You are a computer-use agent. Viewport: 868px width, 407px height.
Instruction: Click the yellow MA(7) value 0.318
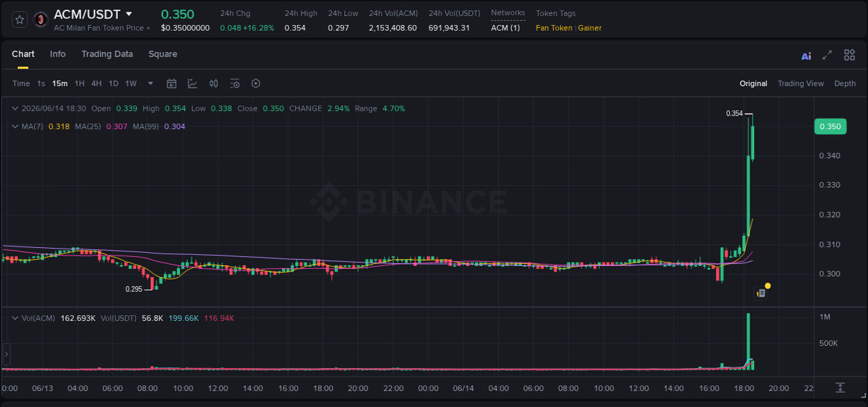(x=59, y=126)
